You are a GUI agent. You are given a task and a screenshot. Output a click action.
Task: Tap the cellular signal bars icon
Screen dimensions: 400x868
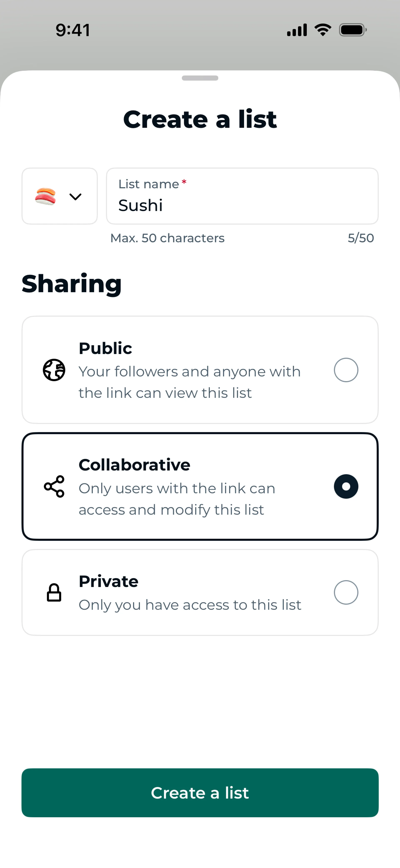coord(297,30)
